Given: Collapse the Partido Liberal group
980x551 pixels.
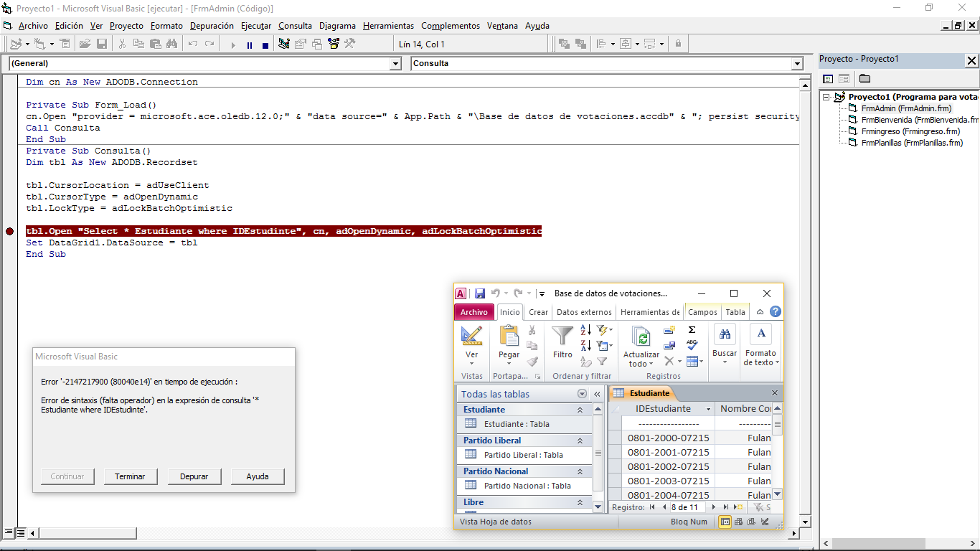Looking at the screenshot, I should pyautogui.click(x=580, y=441).
